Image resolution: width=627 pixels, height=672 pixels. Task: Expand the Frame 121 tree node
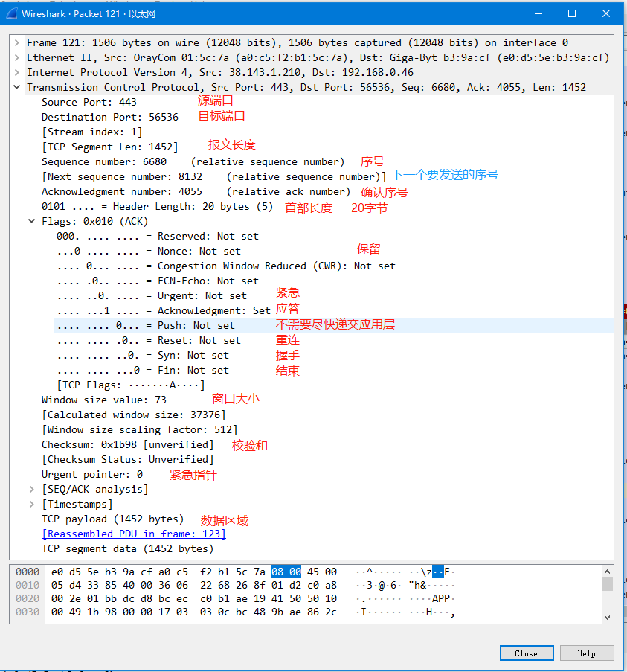point(16,42)
